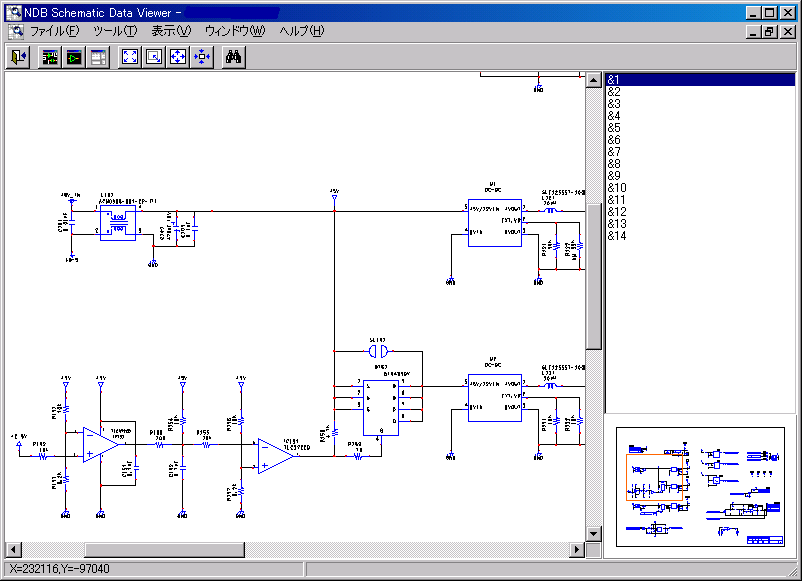The image size is (802, 581).
Task: Select the &14 entry in sheet list
Action: [x=617, y=236]
